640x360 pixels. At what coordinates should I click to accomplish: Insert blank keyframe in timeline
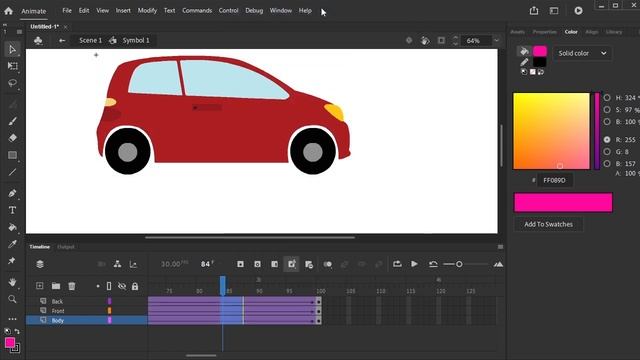point(258,264)
